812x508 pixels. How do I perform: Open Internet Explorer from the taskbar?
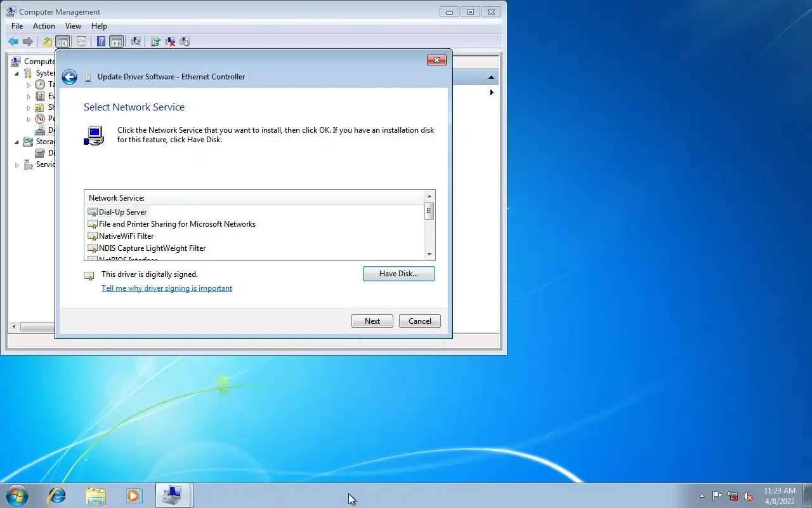57,495
